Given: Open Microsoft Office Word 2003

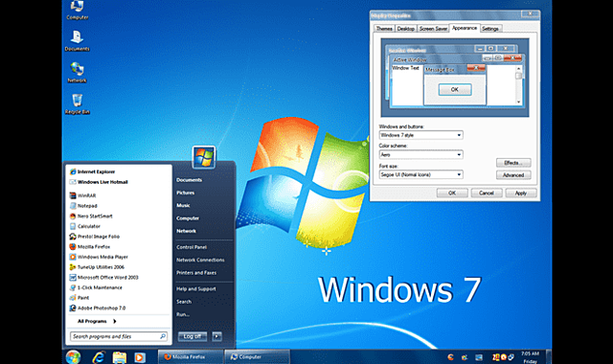Looking at the screenshot, I should (103, 277).
